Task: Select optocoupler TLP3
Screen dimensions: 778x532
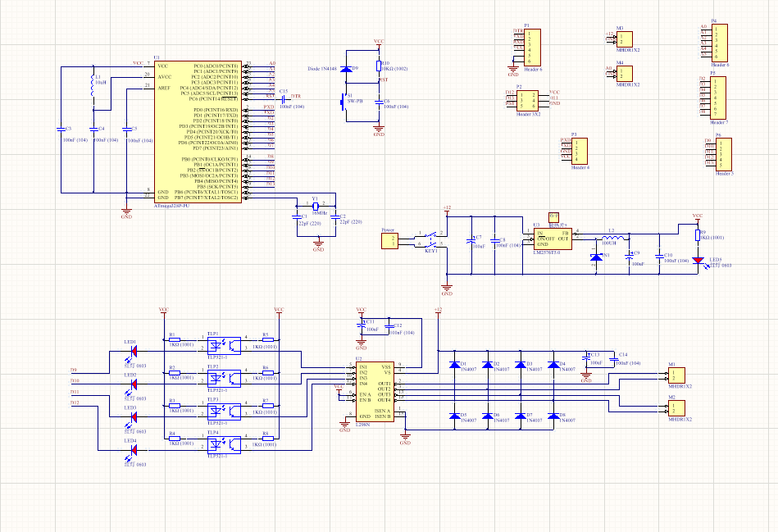Action: (x=225, y=412)
